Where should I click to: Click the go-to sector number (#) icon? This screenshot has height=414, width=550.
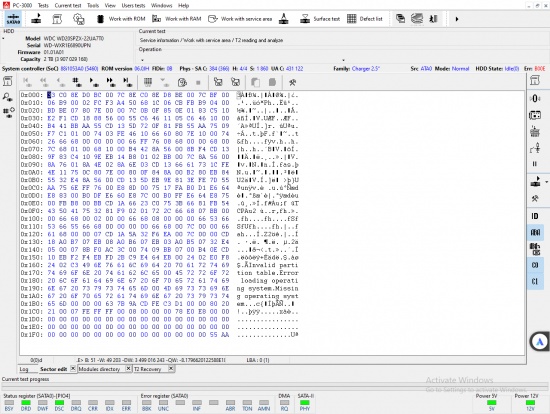click(76, 82)
